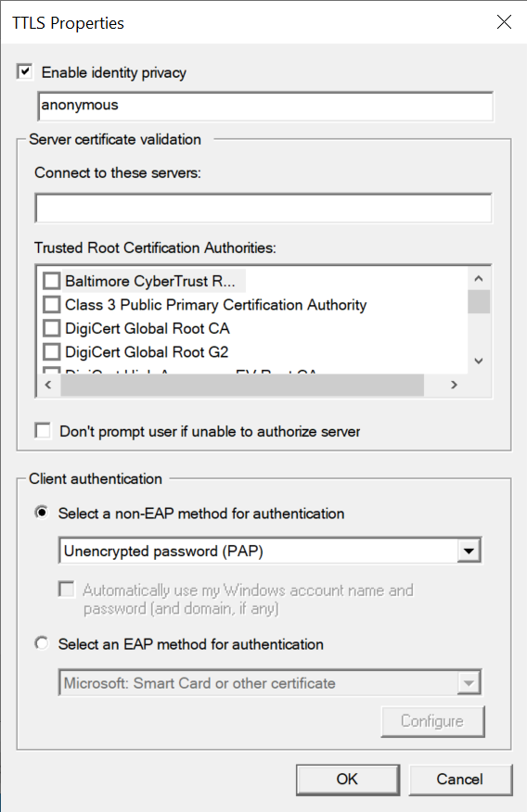The width and height of the screenshot is (527, 812).
Task: Click OK to confirm settings
Action: point(348,780)
